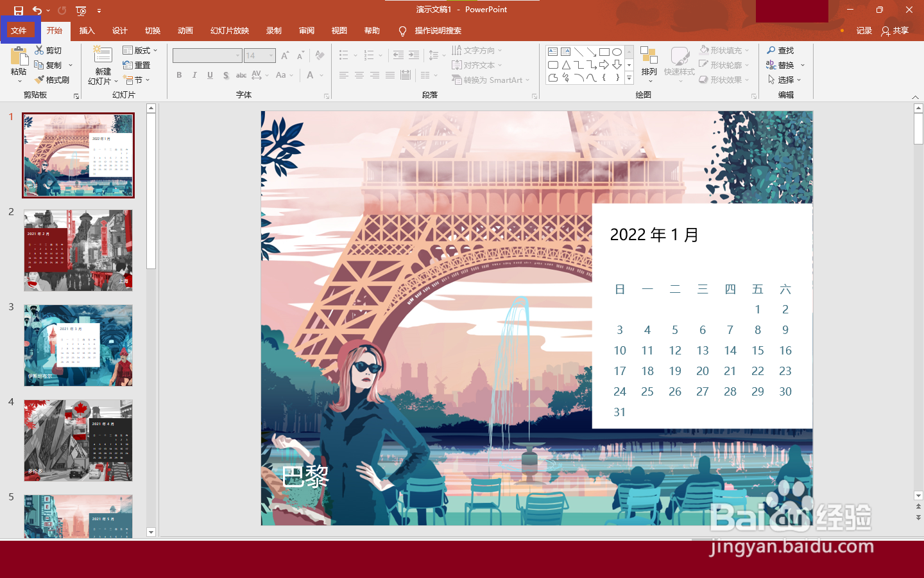This screenshot has width=924, height=578.
Task: Collapse the ribbon with the caret
Action: tap(915, 97)
